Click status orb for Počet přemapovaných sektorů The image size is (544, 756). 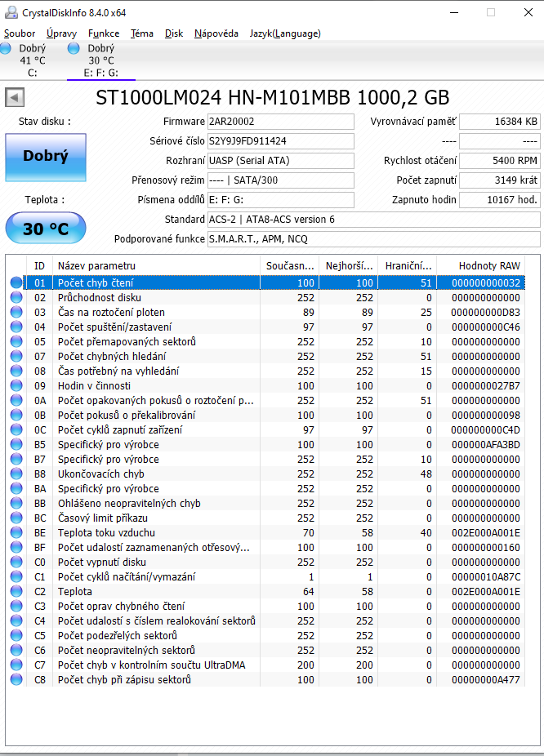(16, 341)
